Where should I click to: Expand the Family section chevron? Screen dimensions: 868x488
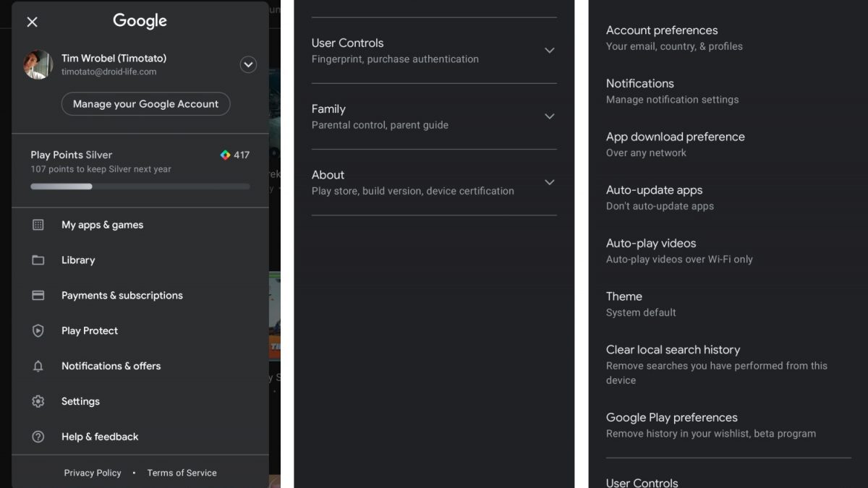click(x=549, y=116)
